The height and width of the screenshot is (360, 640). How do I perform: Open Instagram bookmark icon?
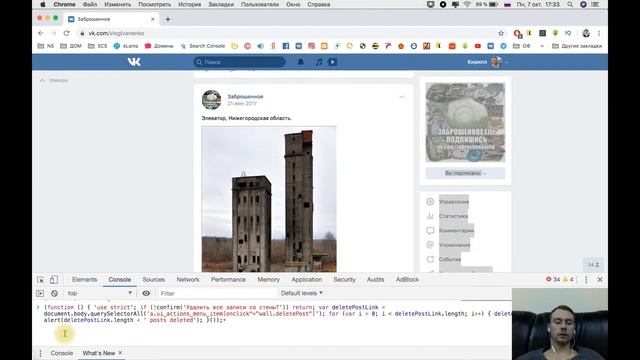tap(311, 46)
